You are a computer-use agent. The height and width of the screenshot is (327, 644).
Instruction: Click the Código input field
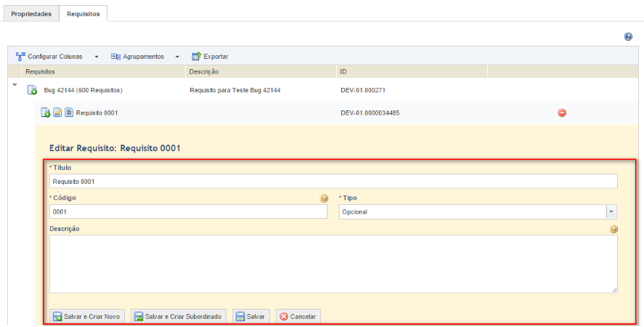(x=188, y=211)
